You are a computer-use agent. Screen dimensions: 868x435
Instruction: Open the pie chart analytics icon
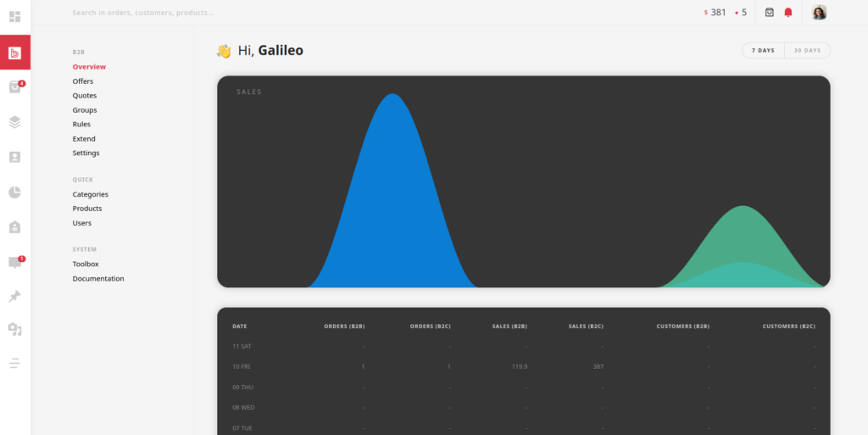tap(14, 192)
